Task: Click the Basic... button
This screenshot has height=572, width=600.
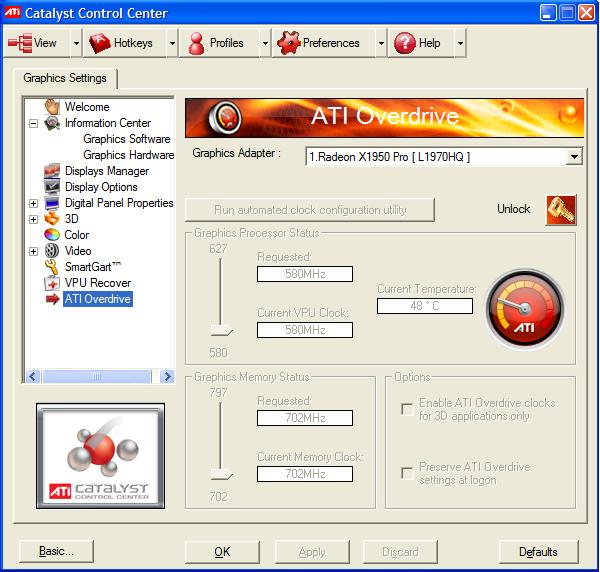Action: pyautogui.click(x=56, y=551)
